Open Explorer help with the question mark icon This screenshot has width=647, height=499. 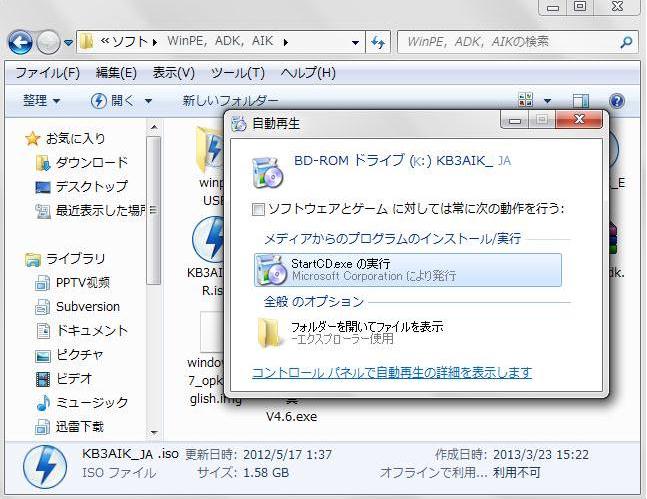616,101
